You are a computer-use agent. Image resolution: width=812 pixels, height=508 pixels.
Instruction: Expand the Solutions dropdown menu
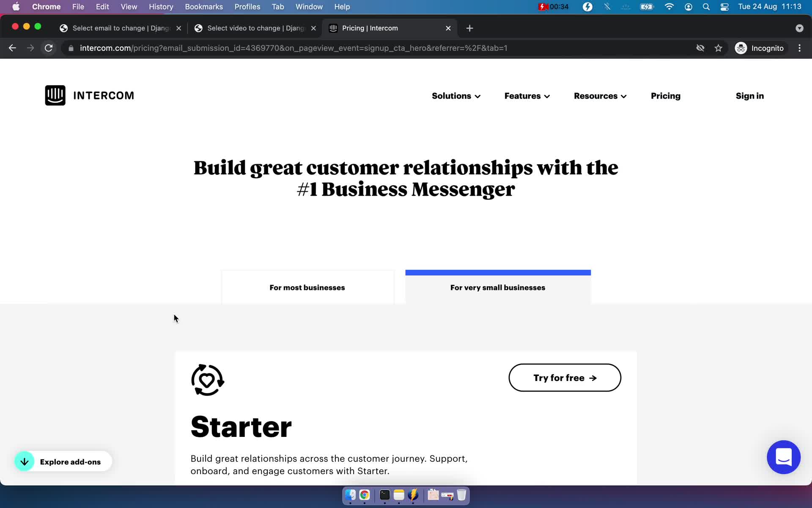coord(456,96)
